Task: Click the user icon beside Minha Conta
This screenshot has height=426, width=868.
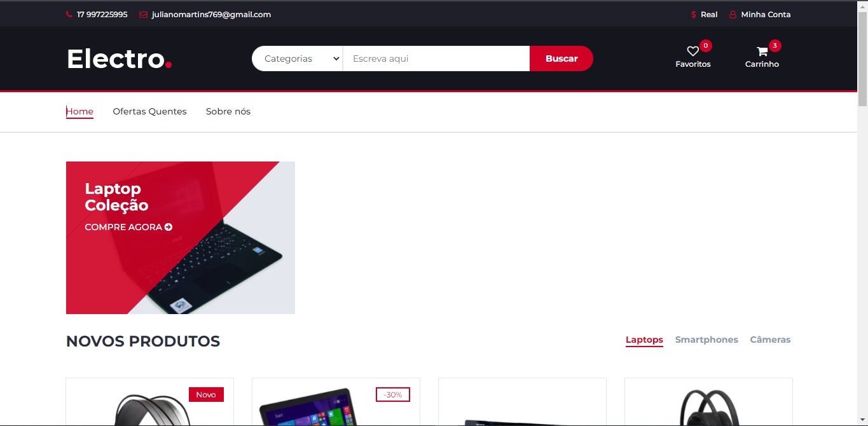Action: (733, 15)
